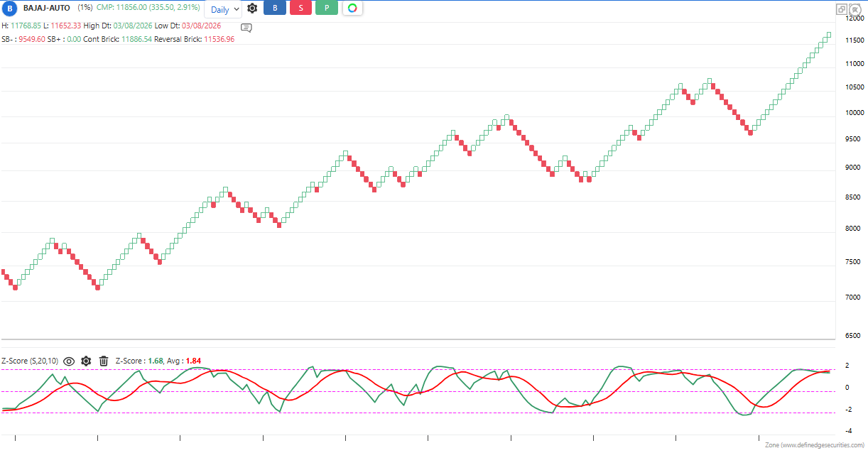Screen dimensions: 868x453
Task: Delete the Z-Score indicator with trash icon
Action: point(104,361)
